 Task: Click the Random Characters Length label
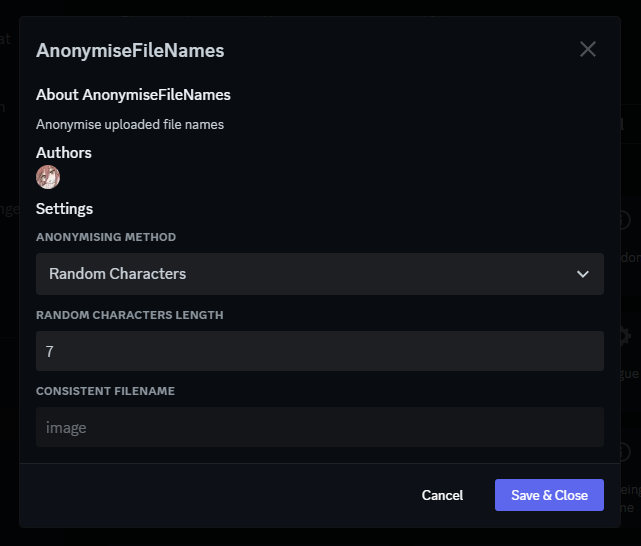click(130, 315)
